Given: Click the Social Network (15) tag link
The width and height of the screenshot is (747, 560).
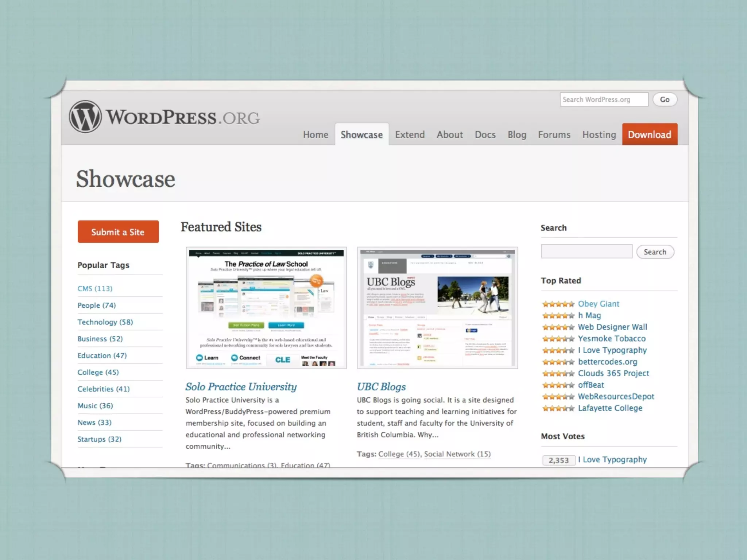Looking at the screenshot, I should point(457,454).
